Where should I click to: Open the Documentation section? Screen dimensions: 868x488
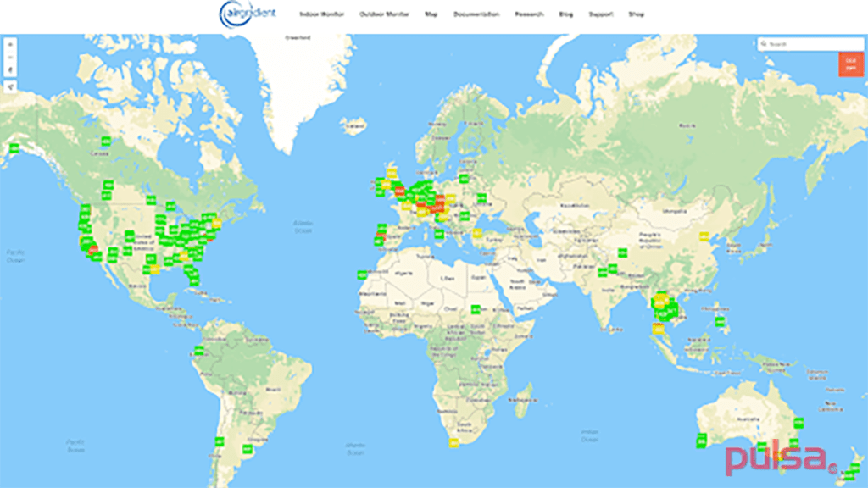coord(476,14)
